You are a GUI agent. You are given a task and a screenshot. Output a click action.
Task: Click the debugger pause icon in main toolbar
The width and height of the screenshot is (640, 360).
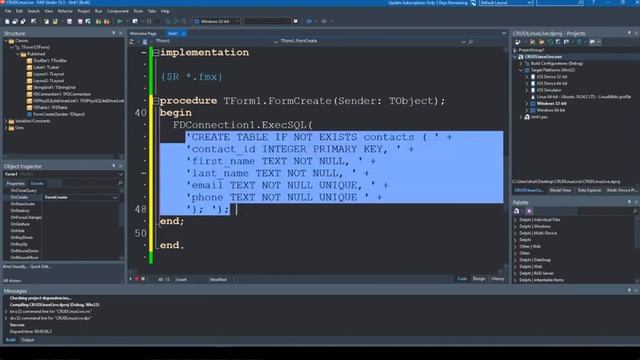pos(149,21)
